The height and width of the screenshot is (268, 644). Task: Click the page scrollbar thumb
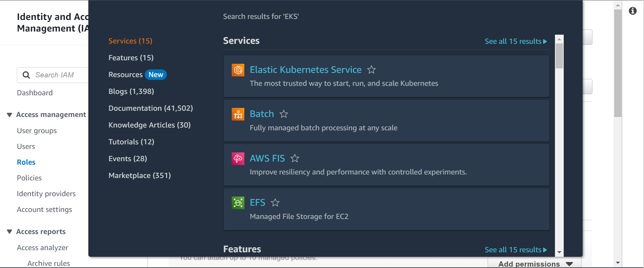[618, 63]
